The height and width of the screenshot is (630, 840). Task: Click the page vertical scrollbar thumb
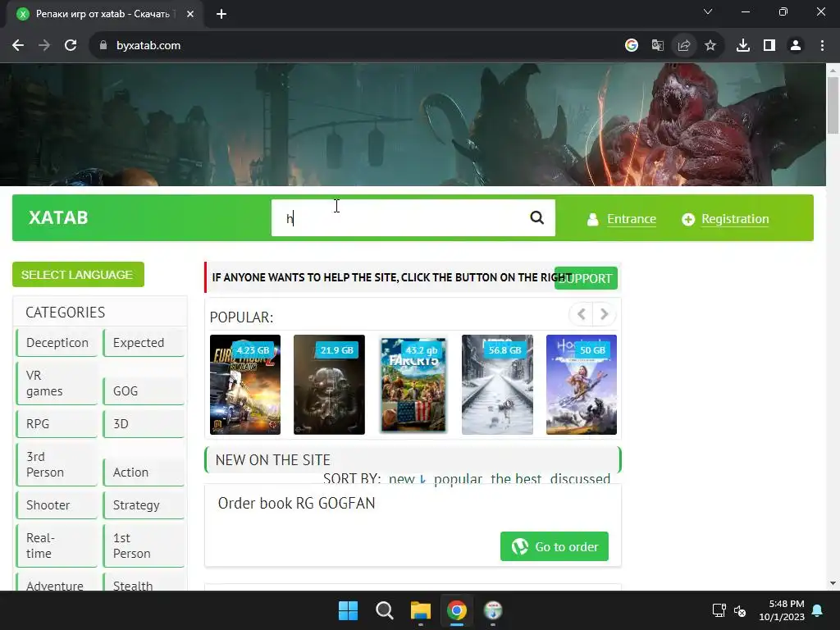pos(833,105)
